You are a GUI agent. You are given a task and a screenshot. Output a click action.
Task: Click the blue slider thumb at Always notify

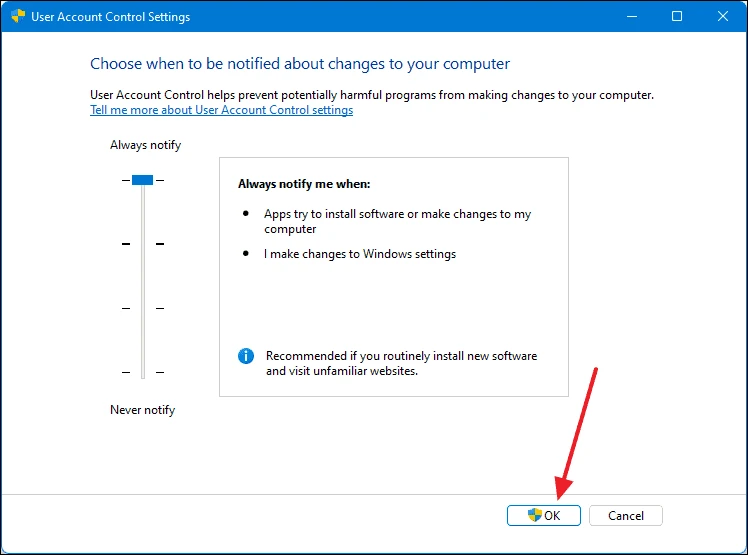click(x=143, y=180)
